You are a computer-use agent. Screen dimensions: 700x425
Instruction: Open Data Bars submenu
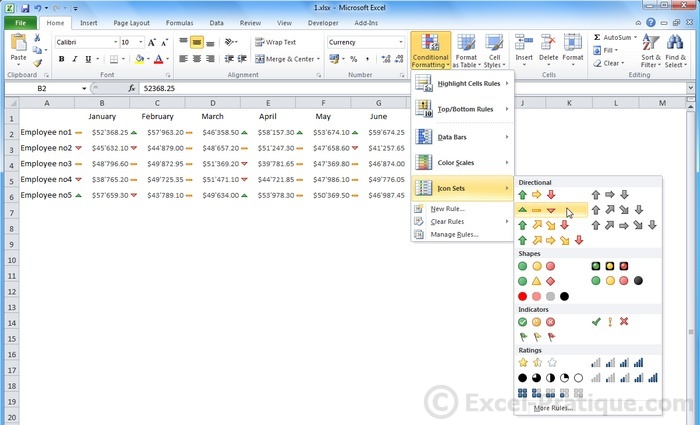462,137
